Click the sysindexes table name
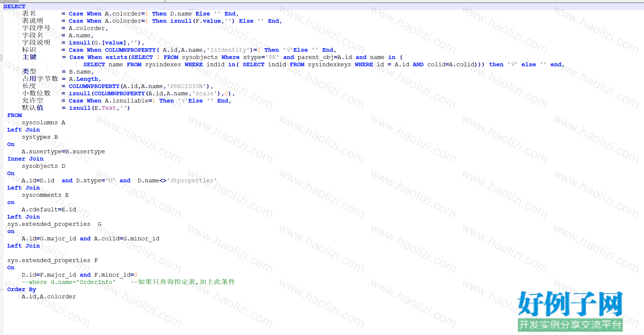The width and height of the screenshot is (644, 335). tap(163, 64)
